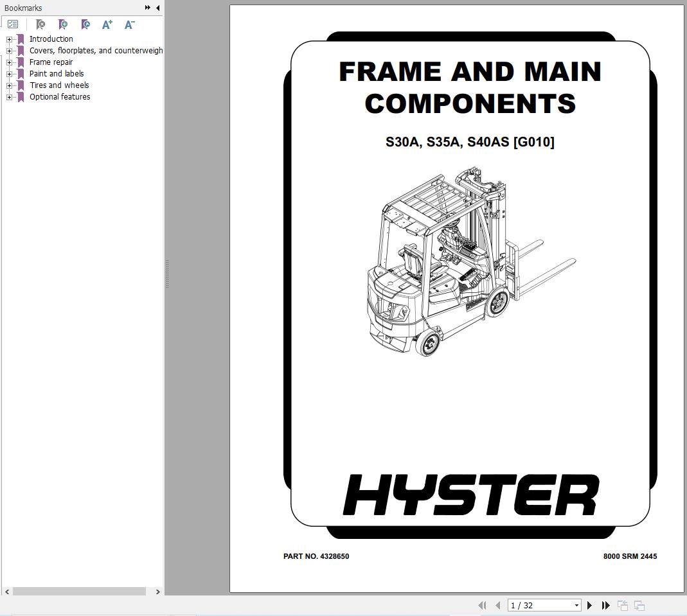Click the Bookmarks panel title
Screen dimensions: 687x616
[23, 8]
